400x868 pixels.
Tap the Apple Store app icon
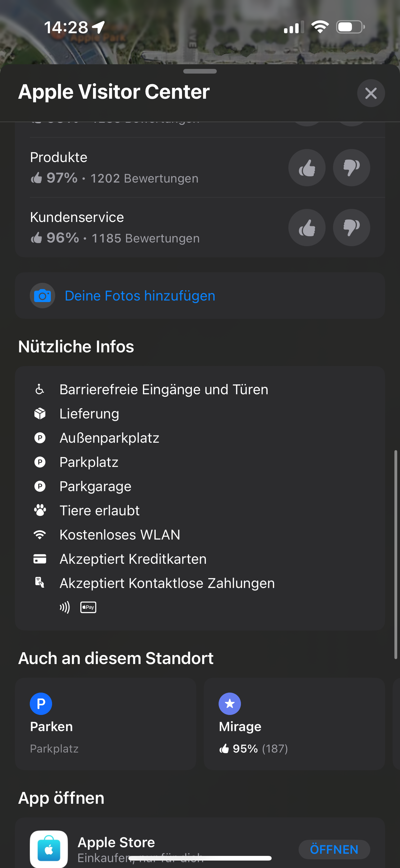coord(49,848)
